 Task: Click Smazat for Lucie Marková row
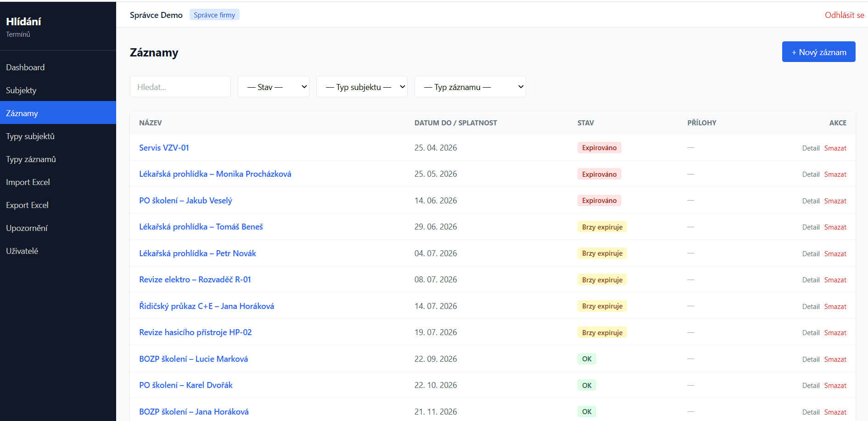pos(835,359)
